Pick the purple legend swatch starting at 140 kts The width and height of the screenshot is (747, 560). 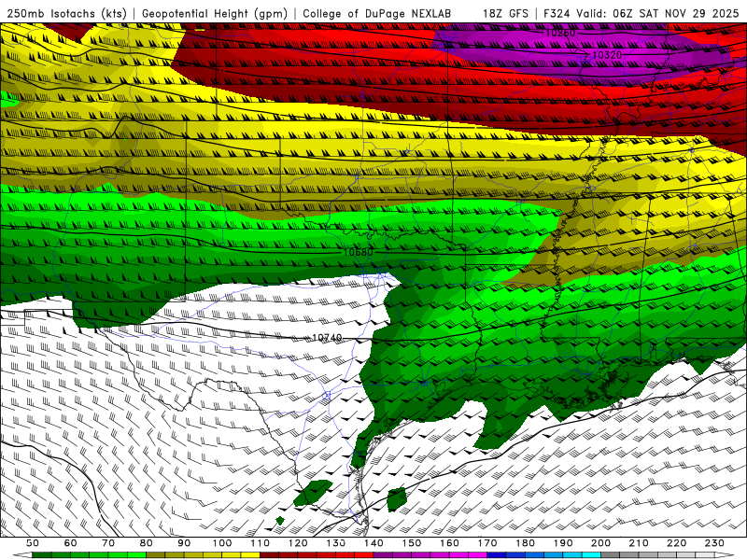(x=383, y=555)
